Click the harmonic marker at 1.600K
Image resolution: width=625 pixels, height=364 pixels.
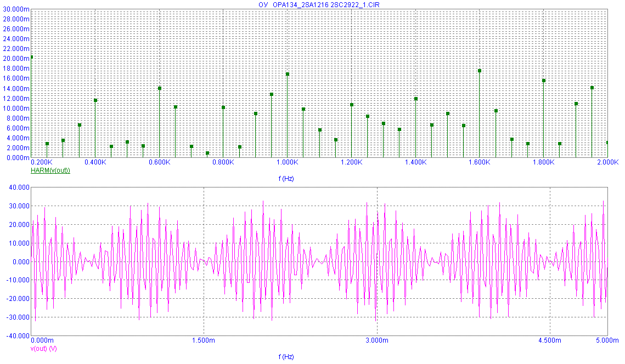pos(480,71)
